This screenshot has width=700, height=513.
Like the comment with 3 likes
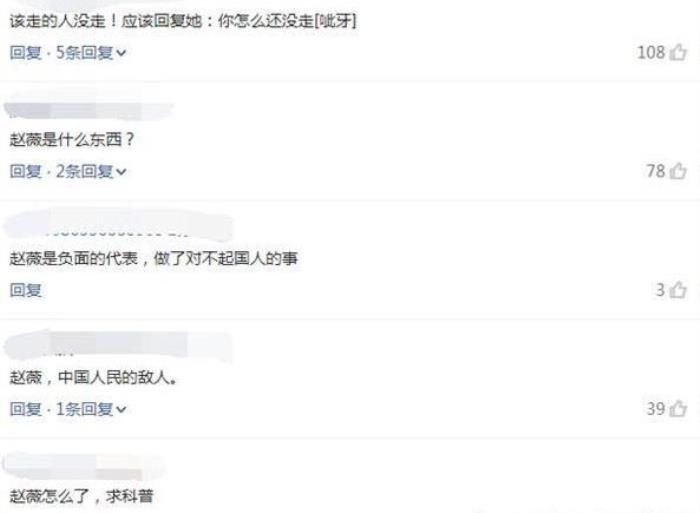click(x=678, y=290)
